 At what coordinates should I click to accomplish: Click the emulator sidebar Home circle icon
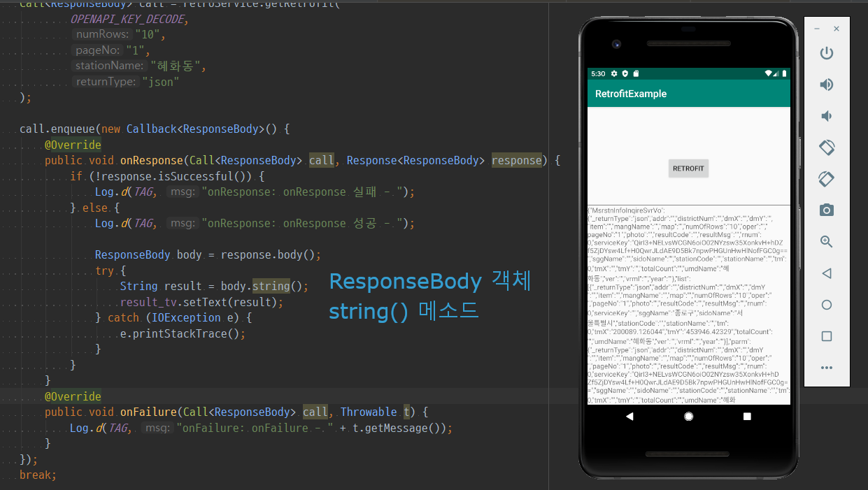tap(827, 305)
